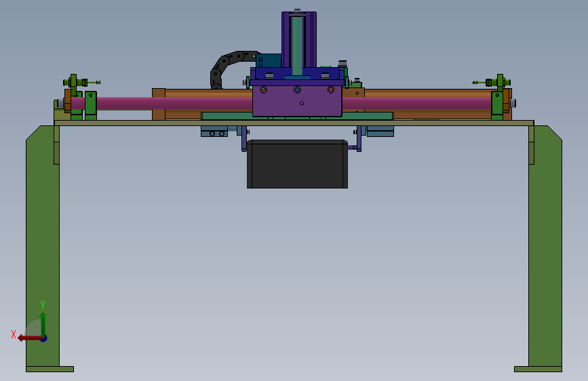
Task: Select the center hole on the purple block
Action: (297, 90)
